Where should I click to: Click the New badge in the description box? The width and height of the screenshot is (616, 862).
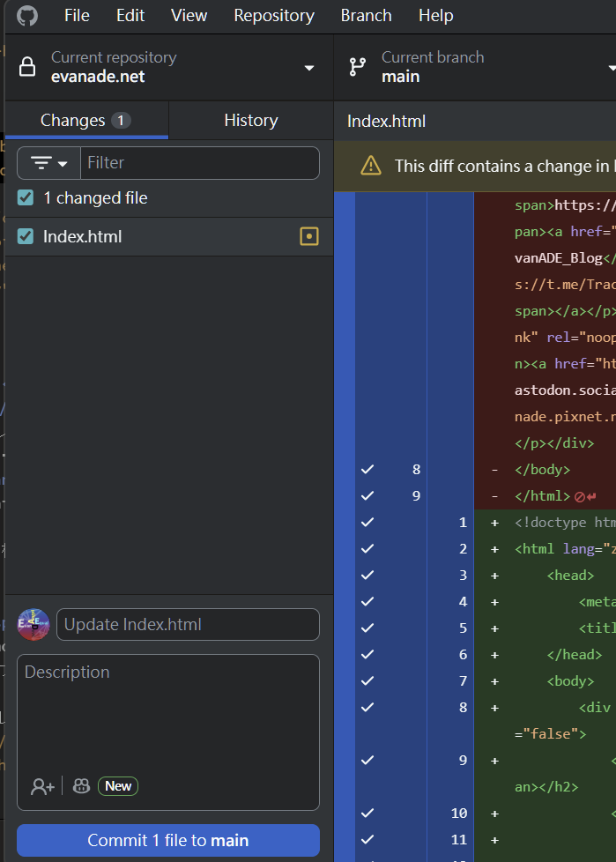point(118,786)
